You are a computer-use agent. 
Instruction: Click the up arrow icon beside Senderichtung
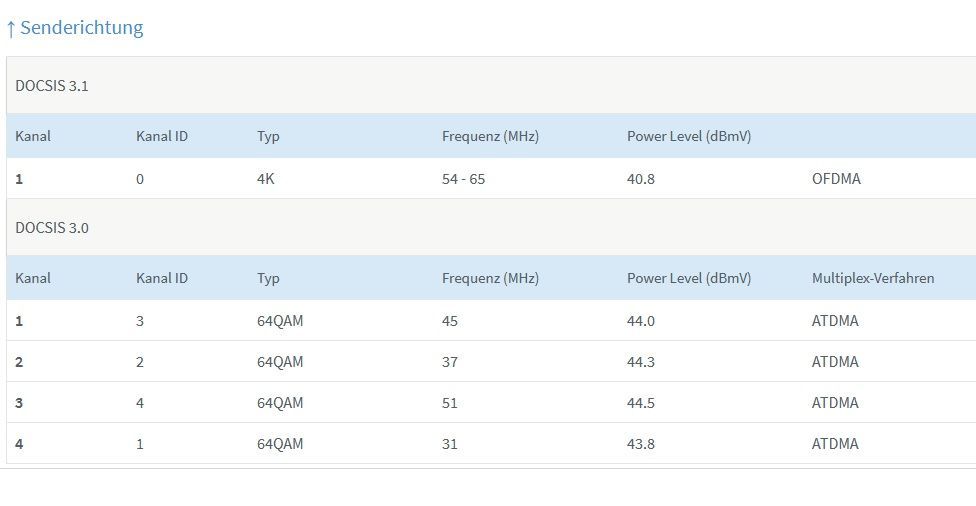coord(11,28)
